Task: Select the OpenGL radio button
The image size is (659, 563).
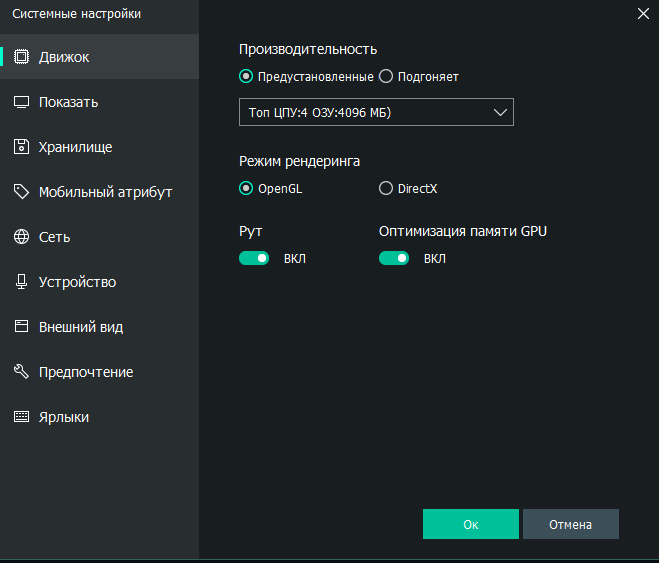Action: (246, 188)
